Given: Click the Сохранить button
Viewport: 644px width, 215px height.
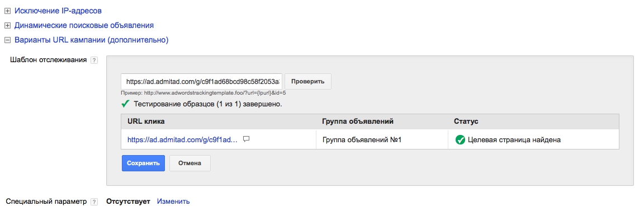Looking at the screenshot, I should pyautogui.click(x=143, y=163).
